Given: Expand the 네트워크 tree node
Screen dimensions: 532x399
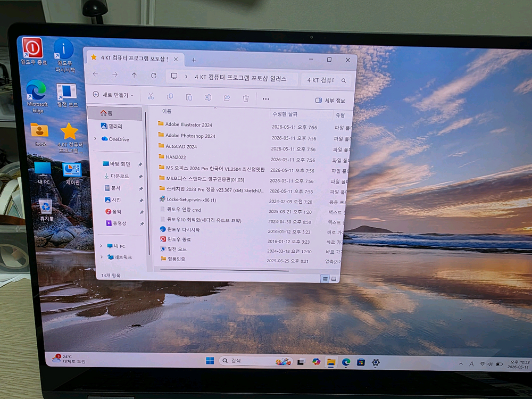Looking at the screenshot, I should click(102, 257).
